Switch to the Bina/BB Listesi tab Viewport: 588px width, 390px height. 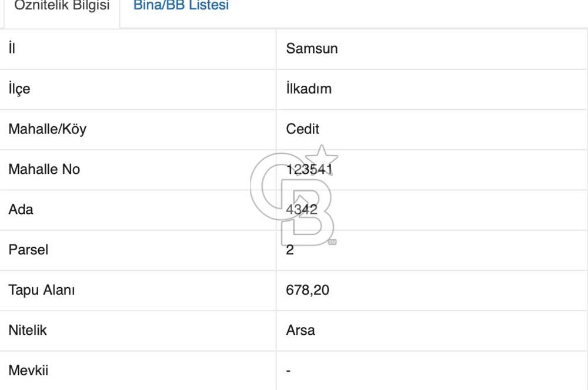(181, 6)
